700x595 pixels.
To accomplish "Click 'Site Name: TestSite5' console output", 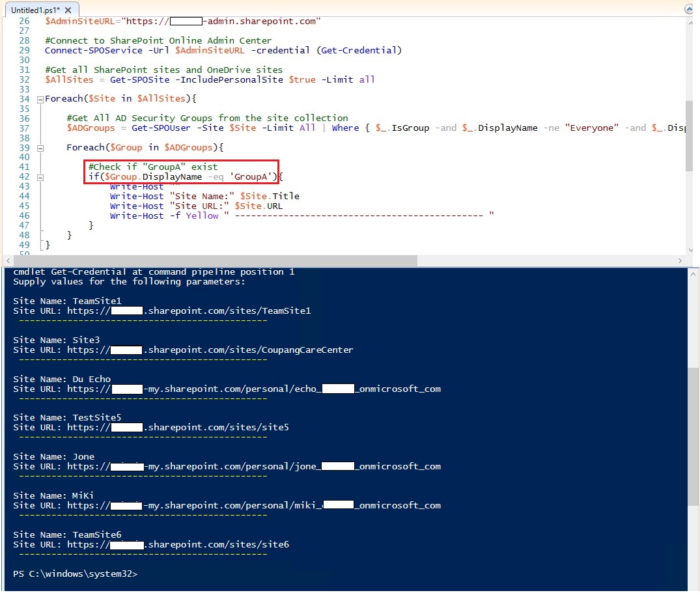I will click(68, 418).
